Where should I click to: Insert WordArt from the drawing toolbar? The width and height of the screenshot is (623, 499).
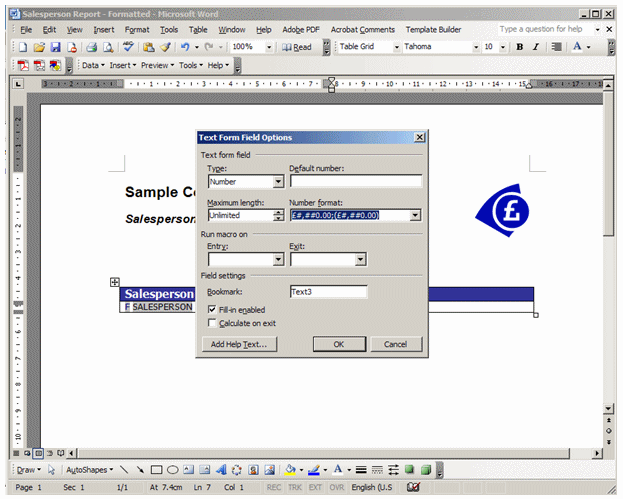[x=221, y=470]
